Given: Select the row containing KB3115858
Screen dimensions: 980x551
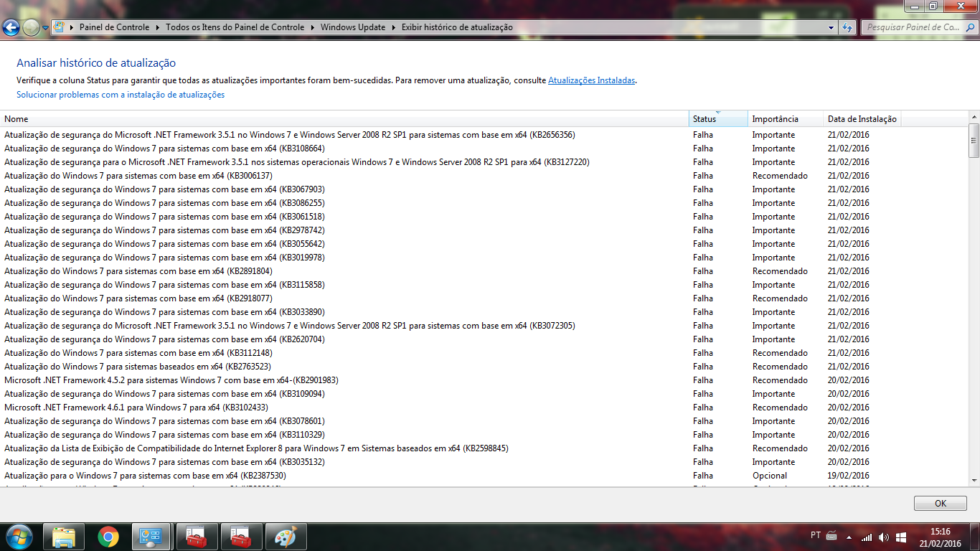Looking at the screenshot, I should (x=484, y=285).
